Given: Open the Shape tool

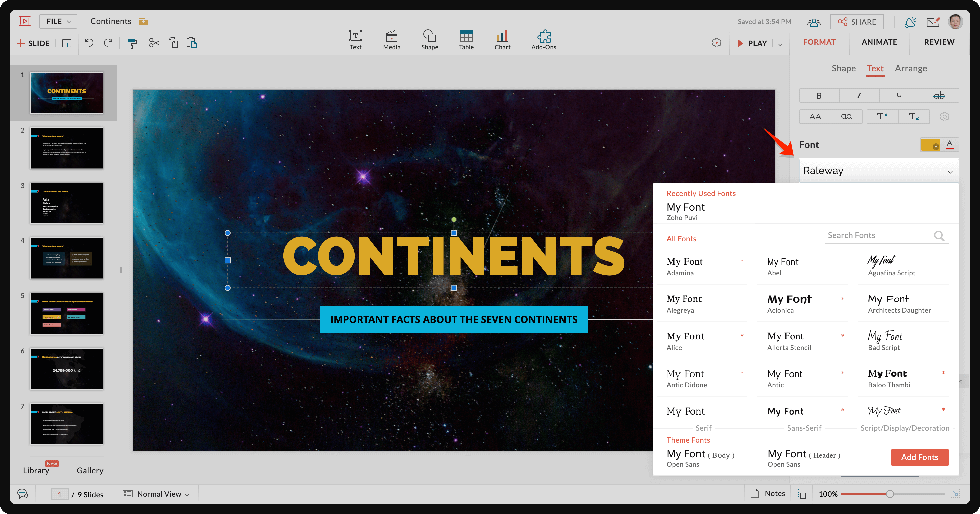Looking at the screenshot, I should click(430, 40).
